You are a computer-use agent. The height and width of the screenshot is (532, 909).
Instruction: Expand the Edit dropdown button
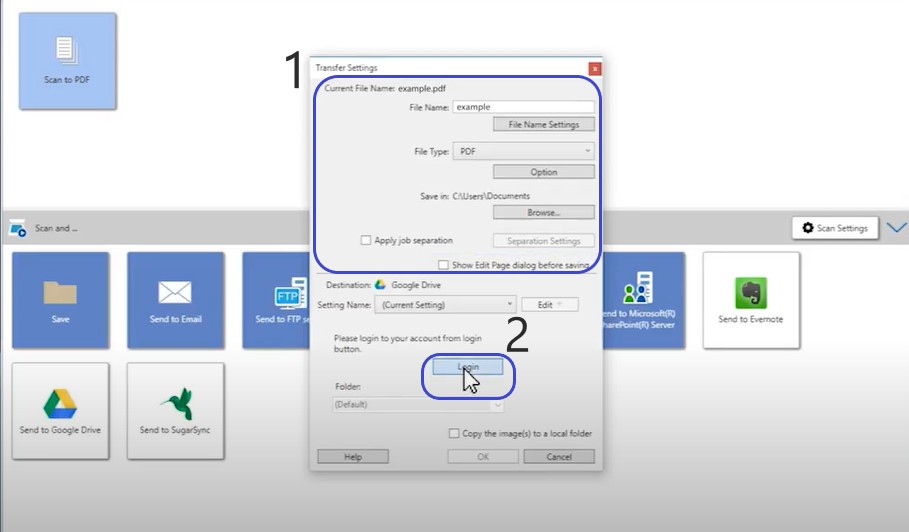(x=549, y=304)
